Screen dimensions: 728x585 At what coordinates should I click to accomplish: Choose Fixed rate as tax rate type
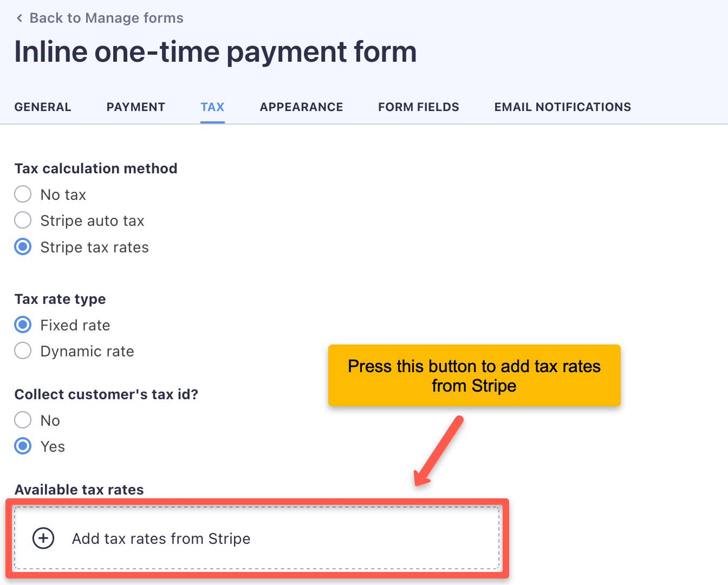[23, 324]
